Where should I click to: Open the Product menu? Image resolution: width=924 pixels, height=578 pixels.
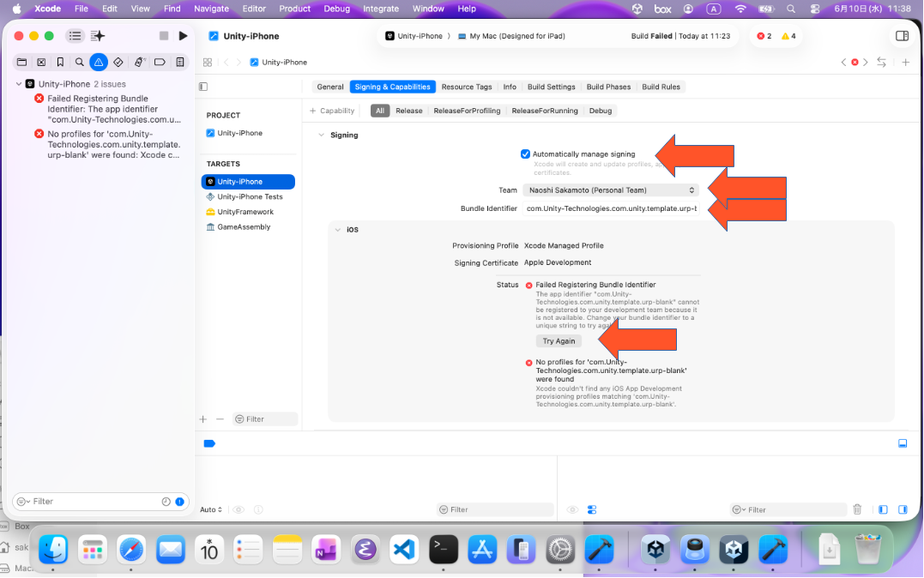pyautogui.click(x=294, y=9)
